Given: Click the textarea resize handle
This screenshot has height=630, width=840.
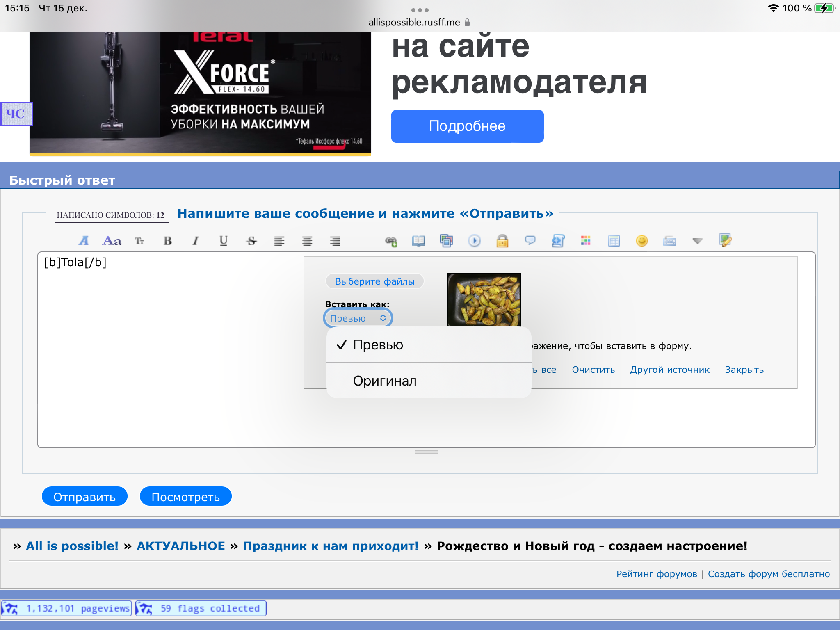Looking at the screenshot, I should (x=427, y=452).
